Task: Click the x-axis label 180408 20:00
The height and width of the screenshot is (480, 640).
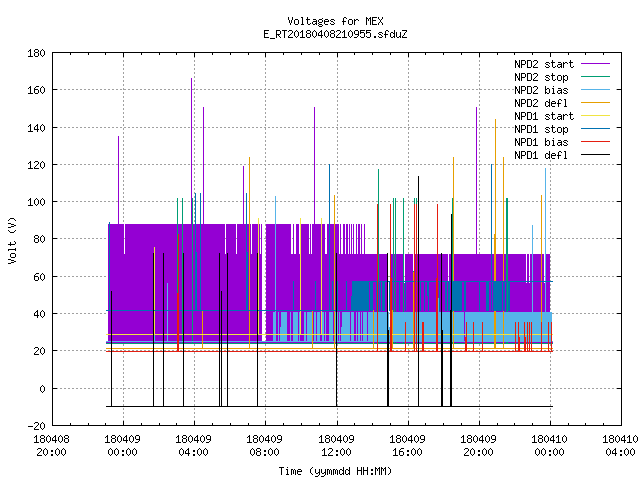Action: pyautogui.click(x=51, y=446)
